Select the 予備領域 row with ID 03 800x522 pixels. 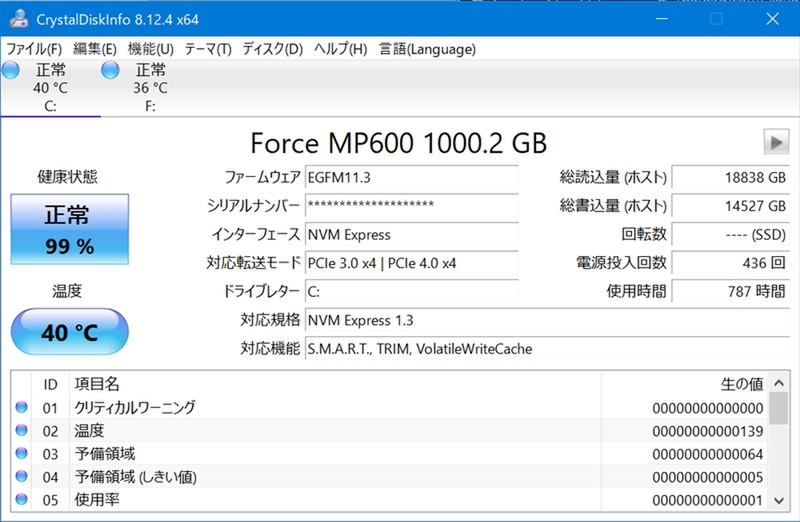click(x=390, y=454)
